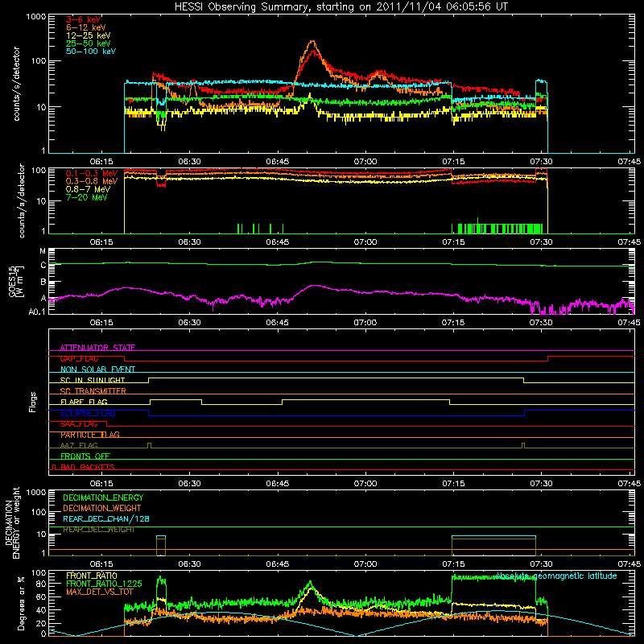This screenshot has height=644, width=644.
Task: Select the blue ECLIPSE_FLAG label
Action: point(88,413)
